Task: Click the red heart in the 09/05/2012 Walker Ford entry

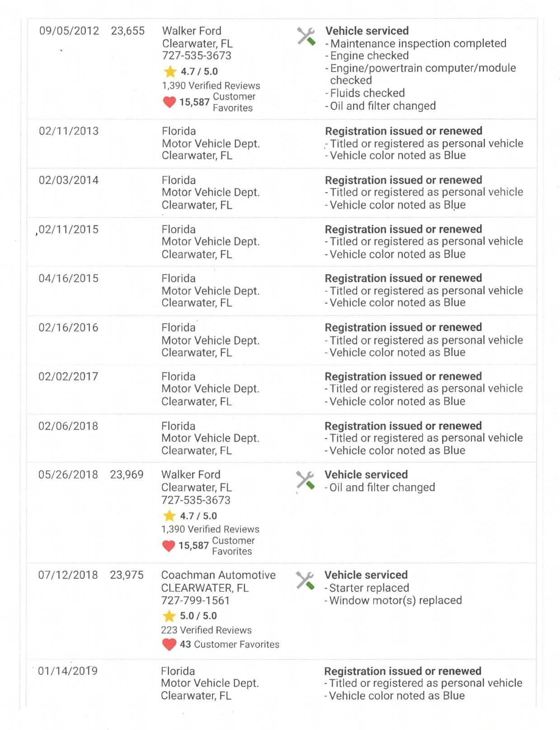Action: coord(169,102)
